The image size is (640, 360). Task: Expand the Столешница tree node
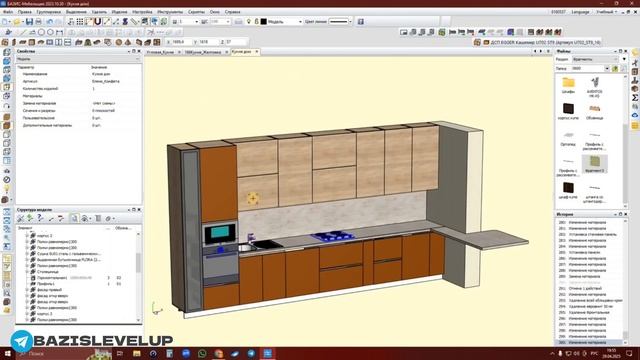[27, 271]
